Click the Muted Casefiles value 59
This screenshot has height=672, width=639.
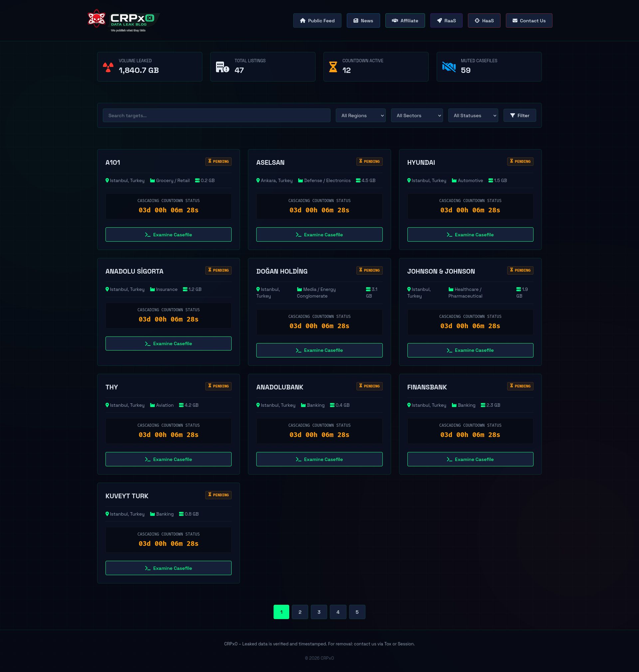[x=466, y=70]
